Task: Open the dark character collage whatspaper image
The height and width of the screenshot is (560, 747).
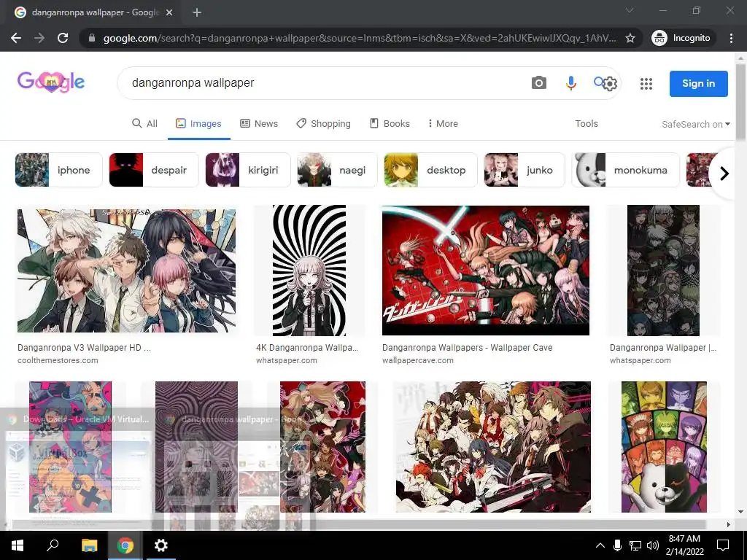Action: [663, 271]
